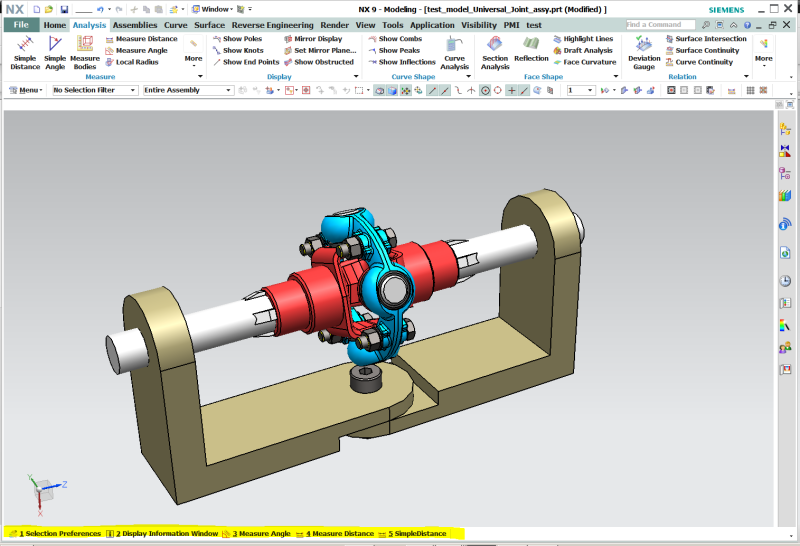The image size is (800, 546).
Task: Click the Highlight Lines tool
Action: [583, 39]
